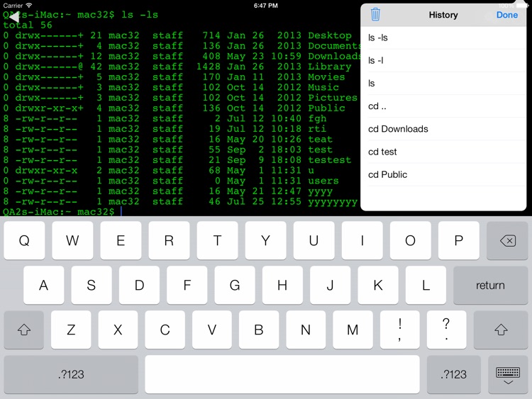This screenshot has width=532, height=399.
Task: Tap the U key
Action: pyautogui.click(x=314, y=241)
